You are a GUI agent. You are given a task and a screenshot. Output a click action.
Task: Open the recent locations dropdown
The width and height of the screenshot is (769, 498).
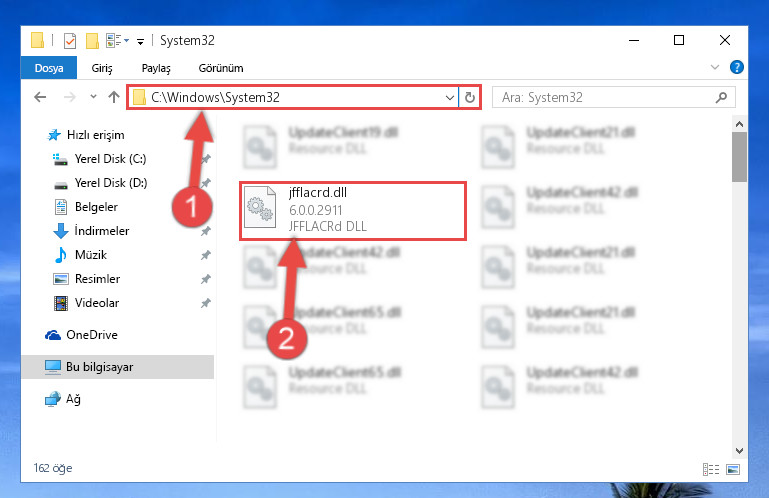coord(93,97)
